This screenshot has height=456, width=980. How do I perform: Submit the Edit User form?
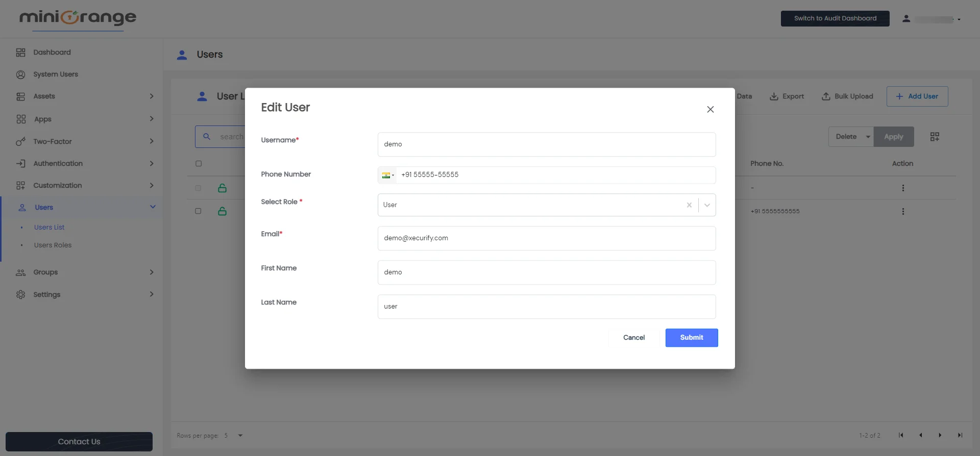(691, 338)
